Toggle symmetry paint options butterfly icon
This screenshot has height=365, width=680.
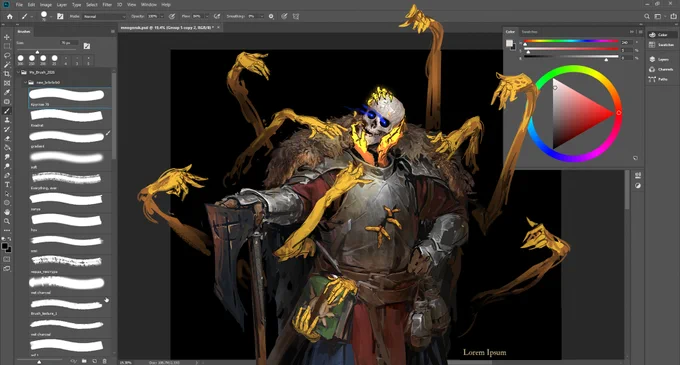[x=296, y=16]
